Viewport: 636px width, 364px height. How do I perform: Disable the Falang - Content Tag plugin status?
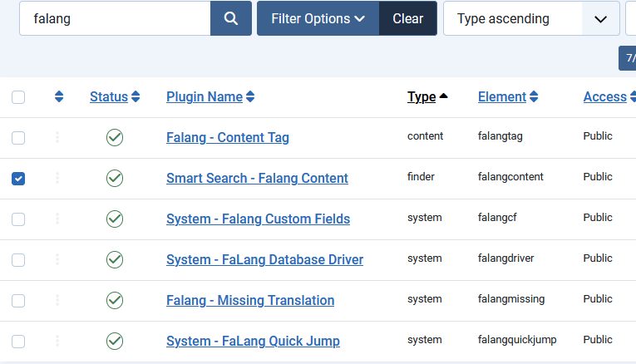click(x=115, y=137)
